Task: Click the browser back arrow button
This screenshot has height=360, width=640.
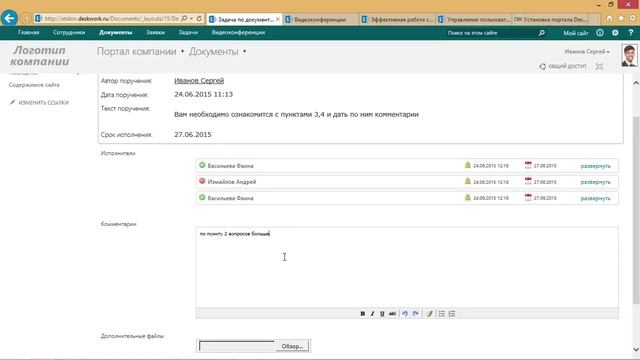Action: click(x=9, y=18)
